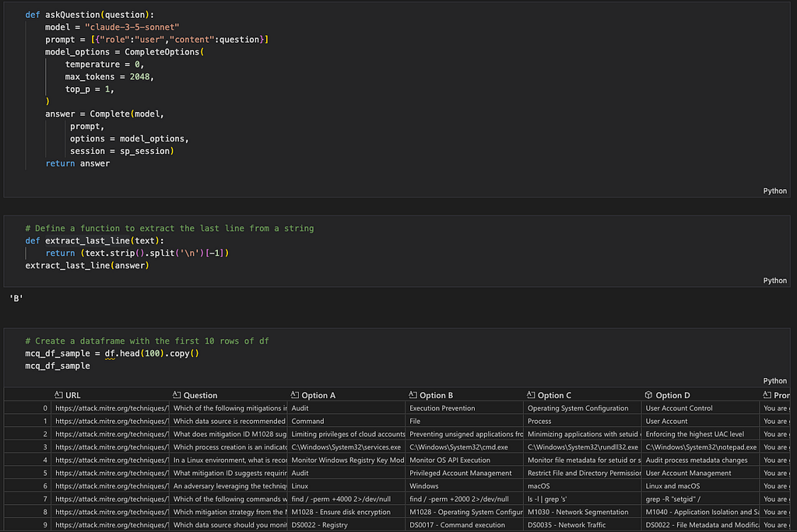The image size is (797, 532).
Task: Click the grep -R "setgid" / cell
Action: (x=700, y=499)
